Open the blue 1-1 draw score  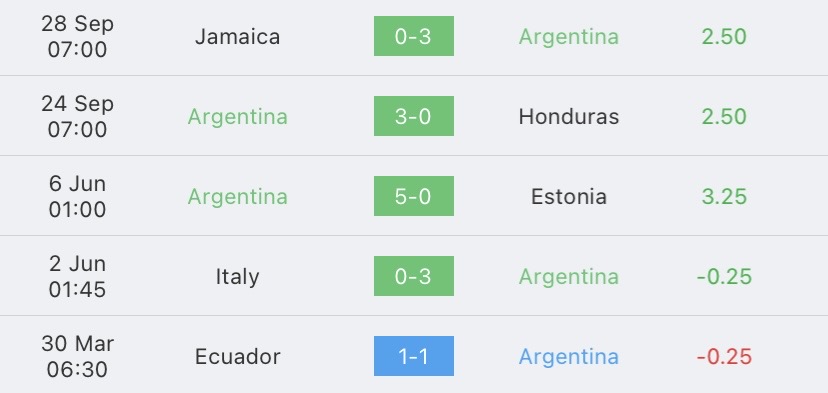413,356
